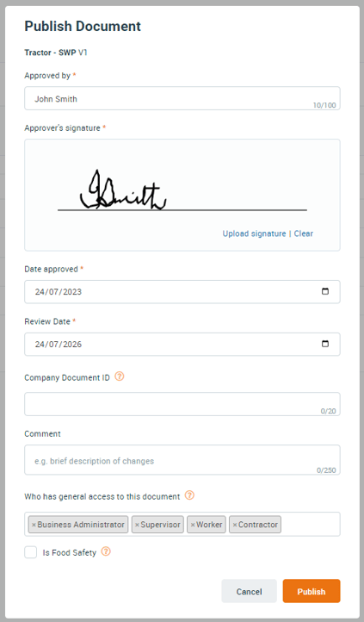Screen dimensions: 364x622
Task: Open the Review Date calendar picker icon
Action: coord(324,344)
